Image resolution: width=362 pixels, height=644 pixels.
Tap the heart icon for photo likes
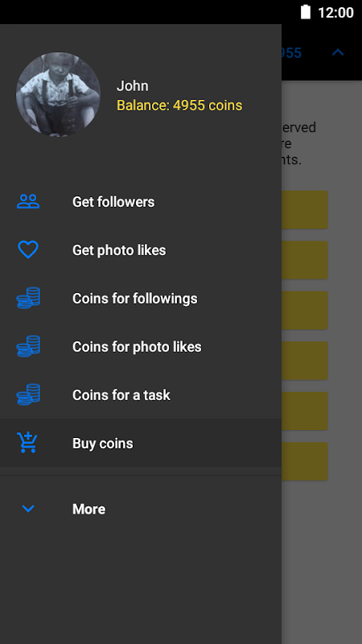tap(28, 250)
